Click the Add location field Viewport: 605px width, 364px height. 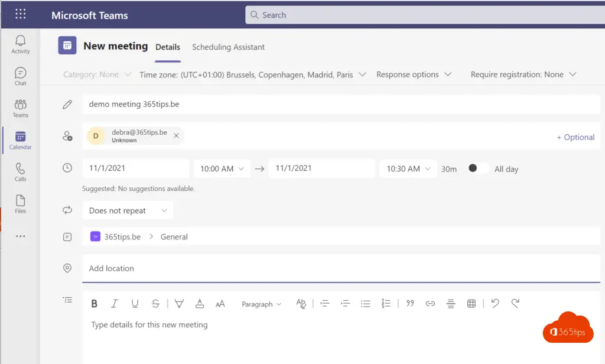point(340,268)
